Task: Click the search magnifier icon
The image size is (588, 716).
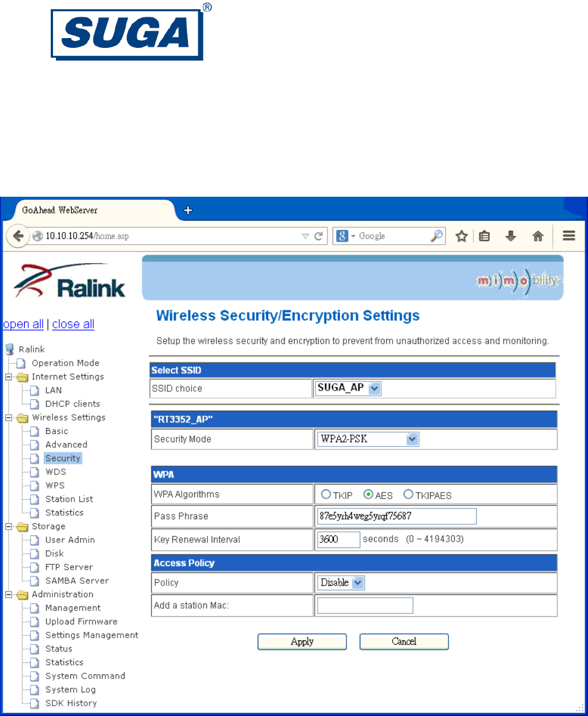Action: 436,236
